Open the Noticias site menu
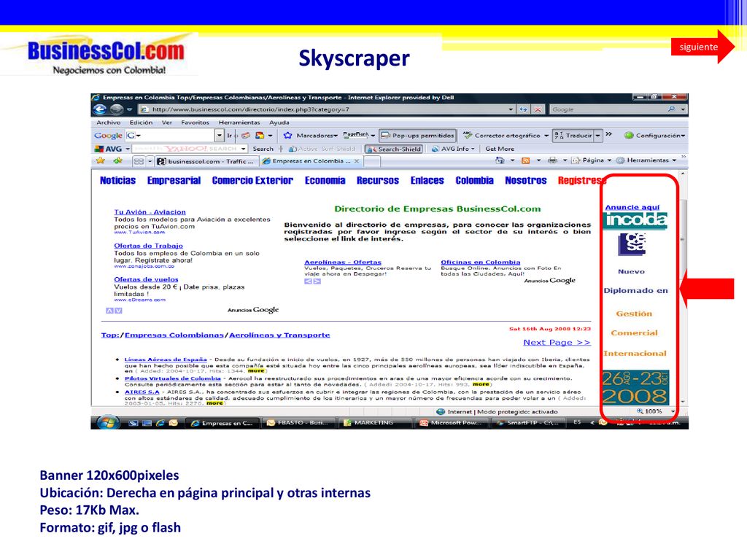The image size is (747, 560). (x=117, y=181)
